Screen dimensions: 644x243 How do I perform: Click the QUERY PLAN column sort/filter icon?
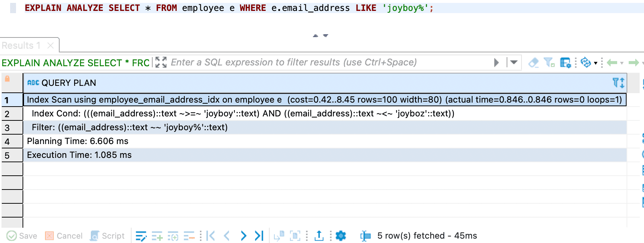(x=618, y=83)
